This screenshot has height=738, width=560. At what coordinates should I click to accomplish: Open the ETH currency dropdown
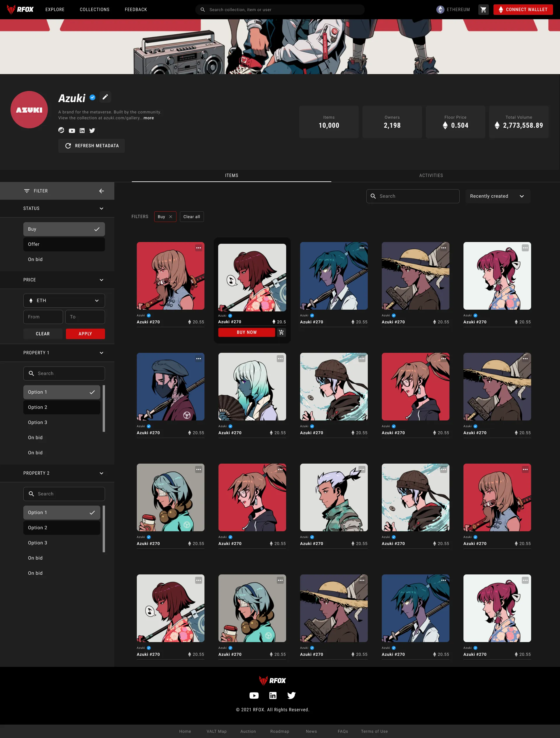tap(64, 301)
